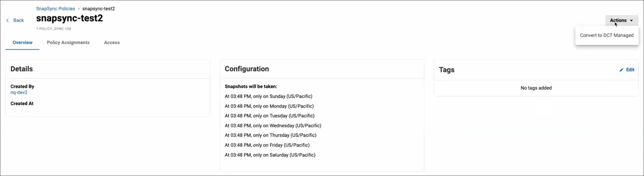Open the nq-dev2 creator link
The height and width of the screenshot is (176, 644).
coord(19,92)
